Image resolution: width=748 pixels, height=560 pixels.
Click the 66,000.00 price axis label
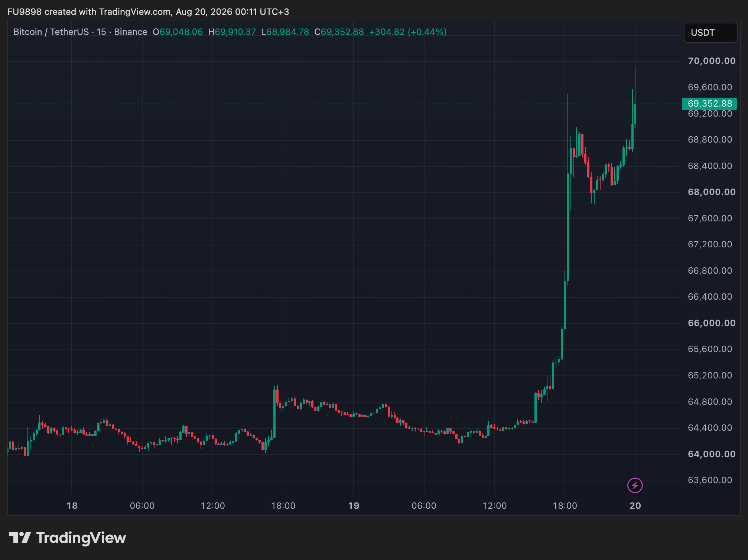tap(712, 323)
